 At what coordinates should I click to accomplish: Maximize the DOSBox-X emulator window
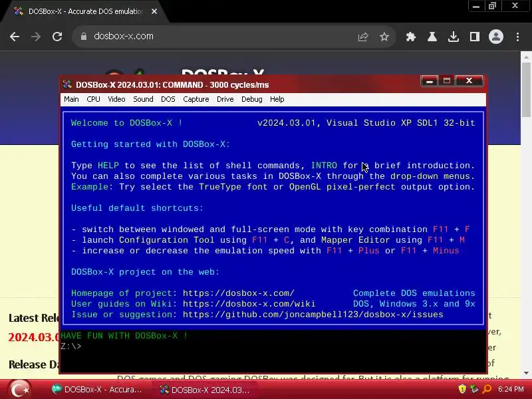point(446,80)
